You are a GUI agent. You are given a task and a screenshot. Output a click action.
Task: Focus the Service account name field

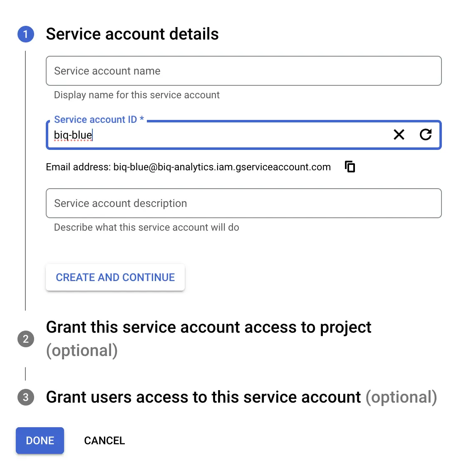[244, 71]
